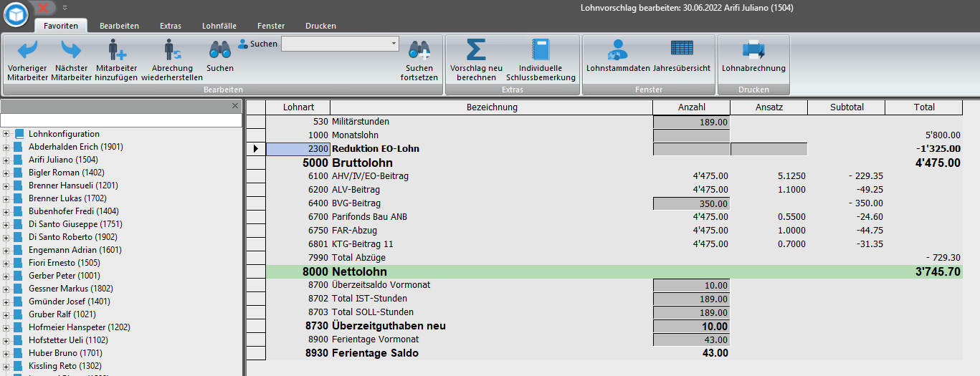Expand Abderhalden Erich (1901) node

tap(6, 147)
